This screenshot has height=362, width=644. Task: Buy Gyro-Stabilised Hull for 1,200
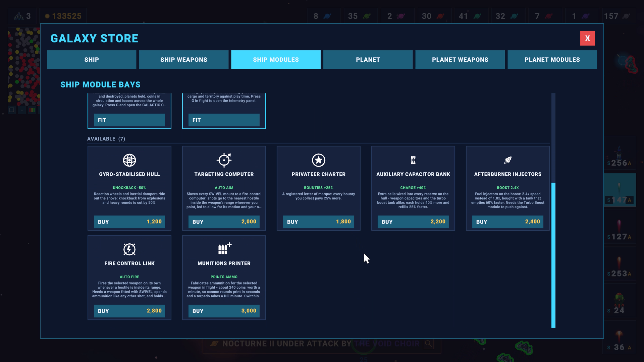(x=129, y=222)
